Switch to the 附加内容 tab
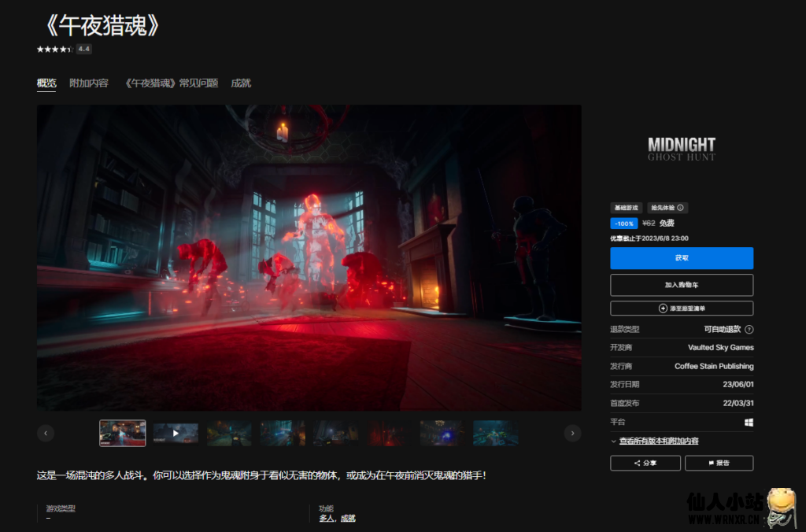The width and height of the screenshot is (806, 532). (89, 83)
